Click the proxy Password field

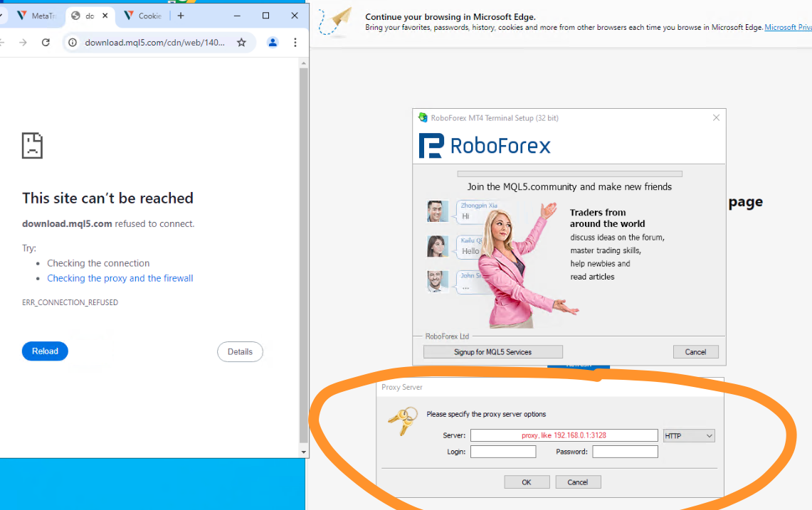625,452
